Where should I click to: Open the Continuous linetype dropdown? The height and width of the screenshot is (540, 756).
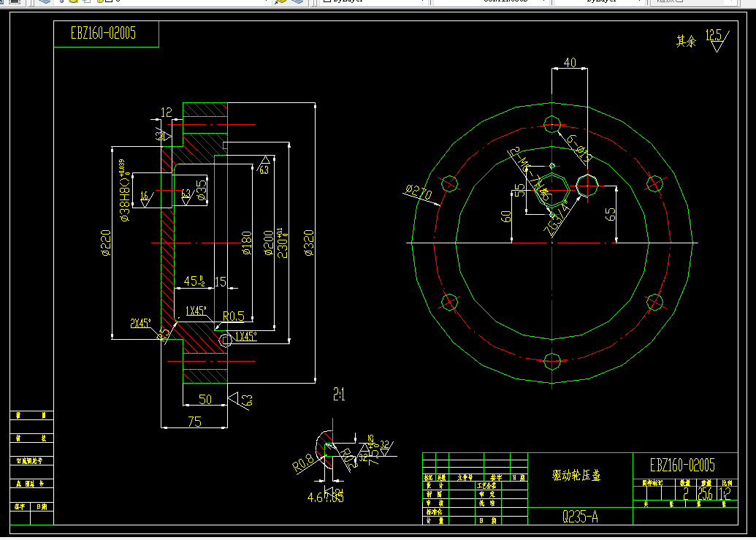pyautogui.click(x=492, y=1)
